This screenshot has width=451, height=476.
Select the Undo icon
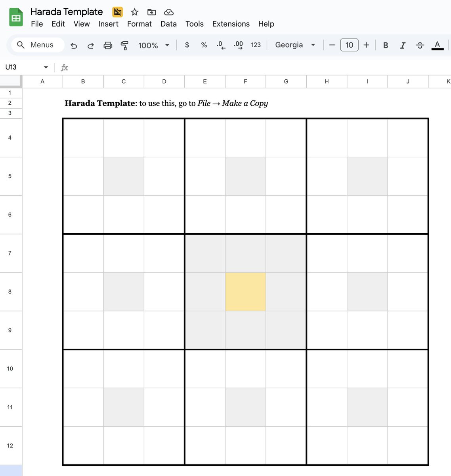[x=74, y=45]
